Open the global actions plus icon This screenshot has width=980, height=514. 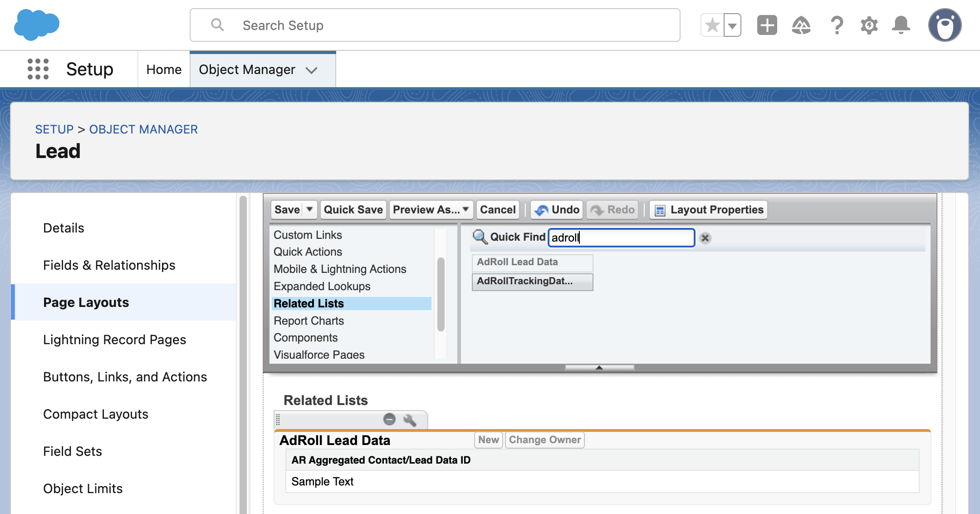click(x=767, y=25)
